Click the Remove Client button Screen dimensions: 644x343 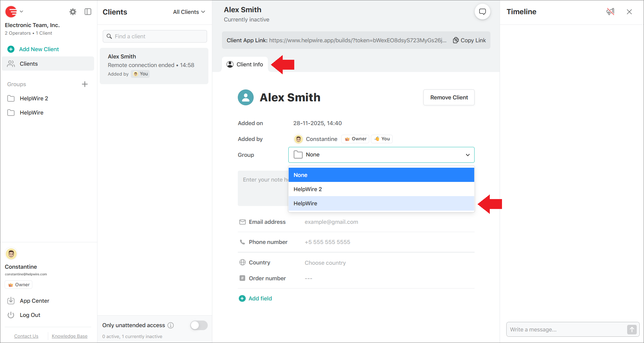448,97
